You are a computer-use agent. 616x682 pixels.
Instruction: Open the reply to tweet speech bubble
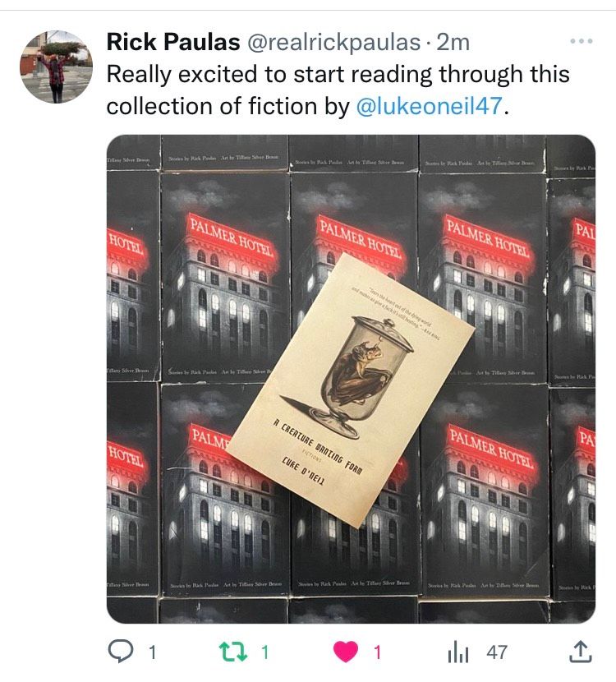point(121,652)
